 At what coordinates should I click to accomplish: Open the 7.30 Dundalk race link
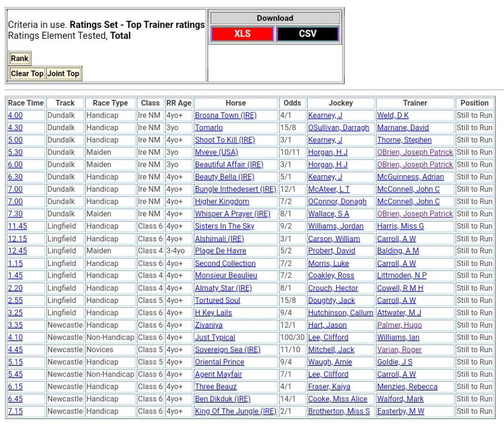click(x=15, y=214)
